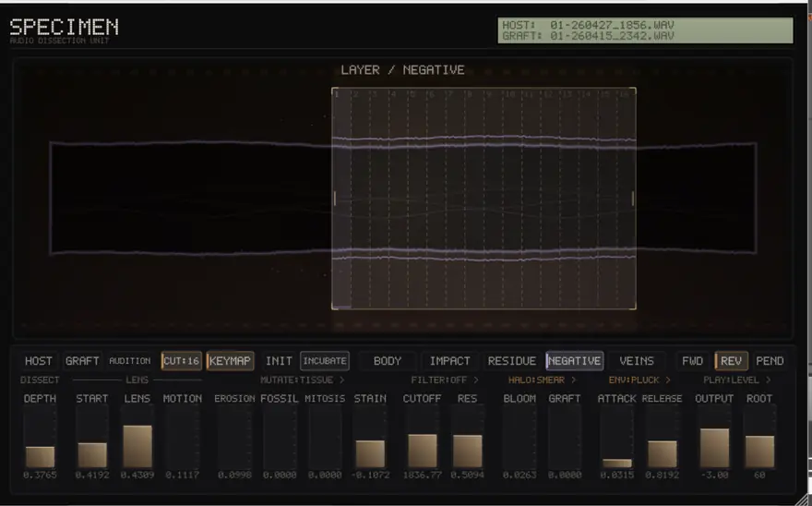Click the left lens region handle
Viewport: 812px width, 506px height.
click(335, 198)
